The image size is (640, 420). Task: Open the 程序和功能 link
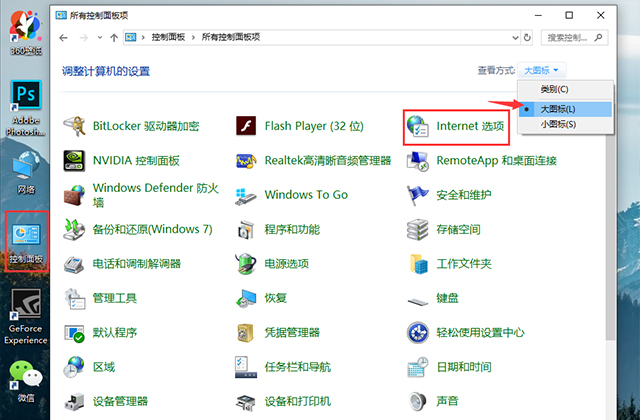point(292,229)
